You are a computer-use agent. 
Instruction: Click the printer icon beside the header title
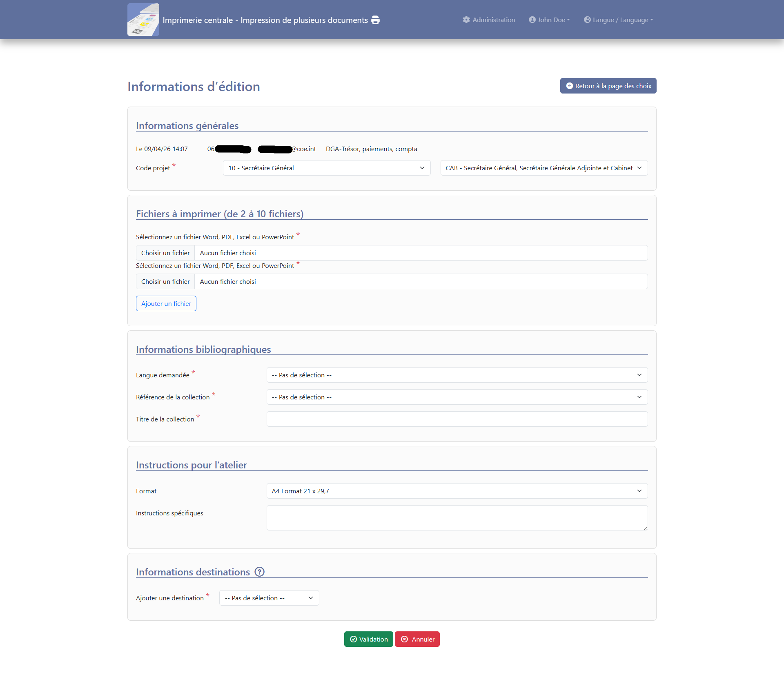point(375,20)
